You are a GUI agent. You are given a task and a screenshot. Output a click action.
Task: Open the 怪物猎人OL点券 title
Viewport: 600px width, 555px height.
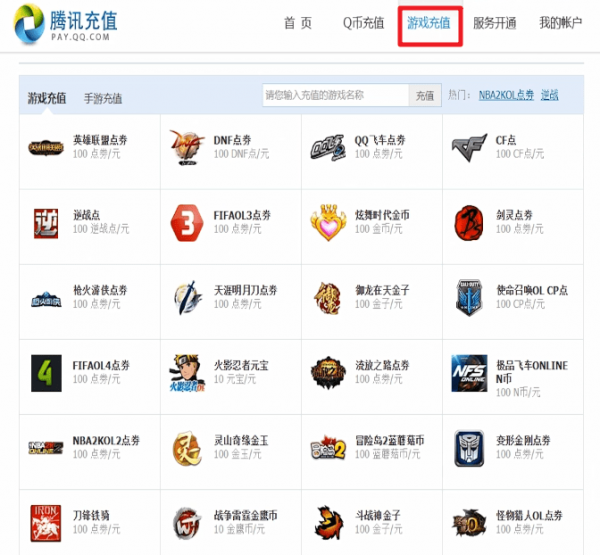[x=529, y=515]
